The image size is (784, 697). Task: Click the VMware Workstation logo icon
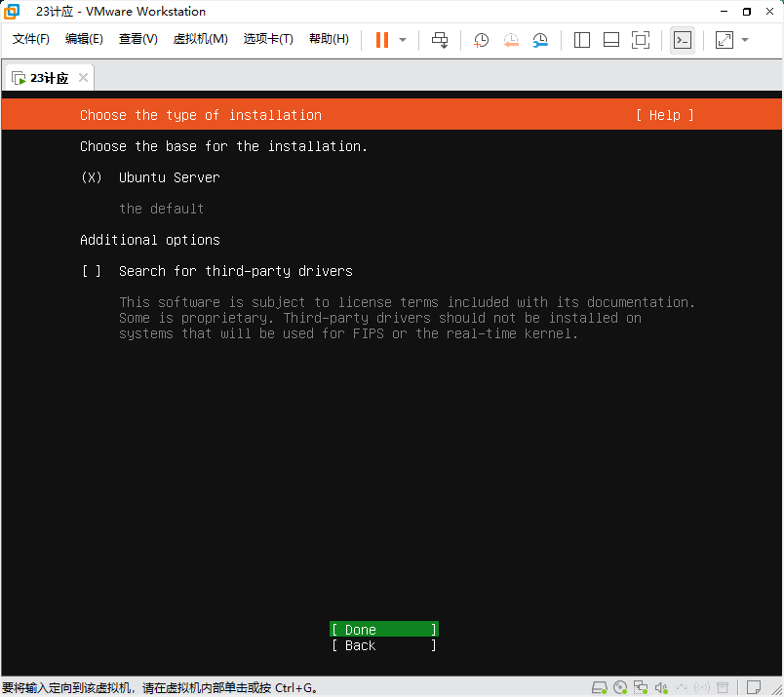pyautogui.click(x=12, y=11)
